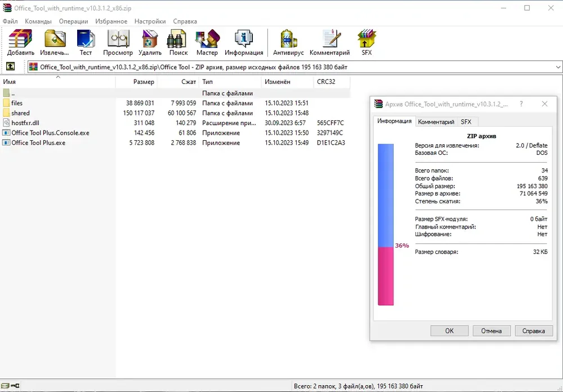Click the archive icon in dialog title

pos(378,104)
